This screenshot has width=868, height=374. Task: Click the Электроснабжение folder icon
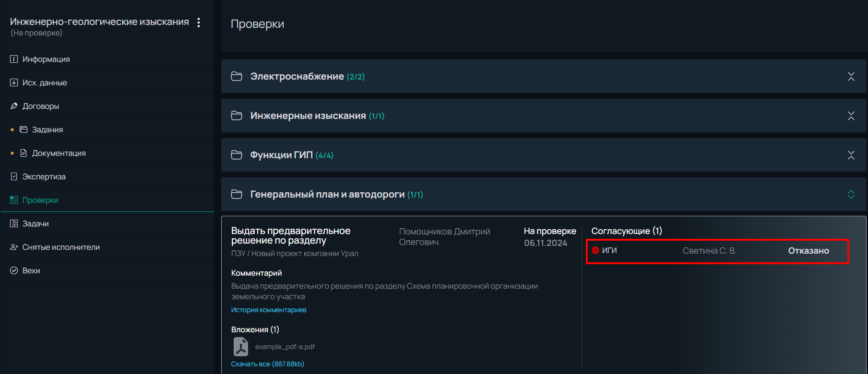point(237,76)
